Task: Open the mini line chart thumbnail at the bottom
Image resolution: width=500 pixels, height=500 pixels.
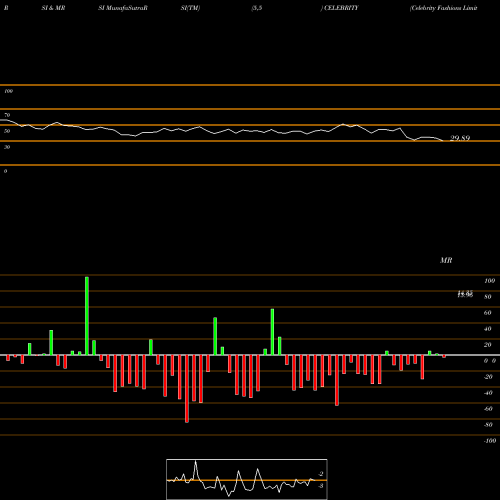Action: coord(247,479)
